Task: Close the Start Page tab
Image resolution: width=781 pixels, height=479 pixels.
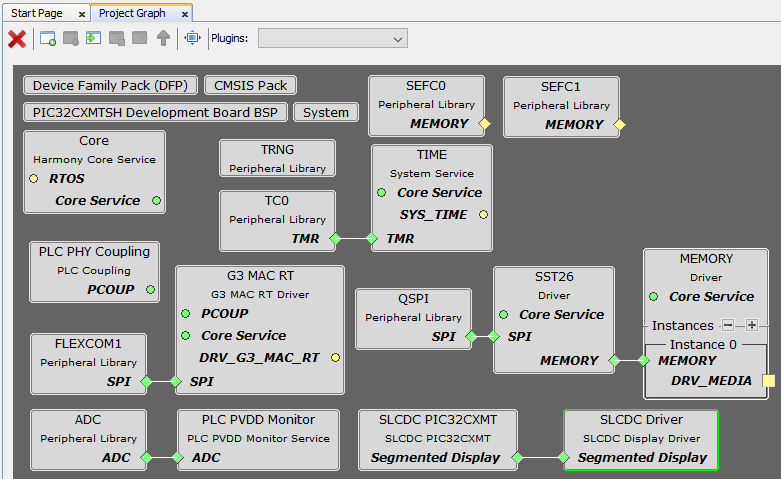Action: 82,14
